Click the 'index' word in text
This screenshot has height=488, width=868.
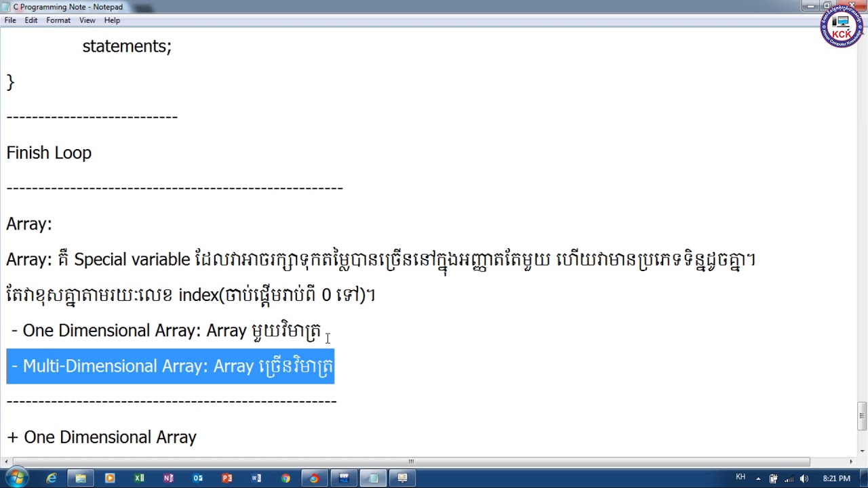coord(198,295)
